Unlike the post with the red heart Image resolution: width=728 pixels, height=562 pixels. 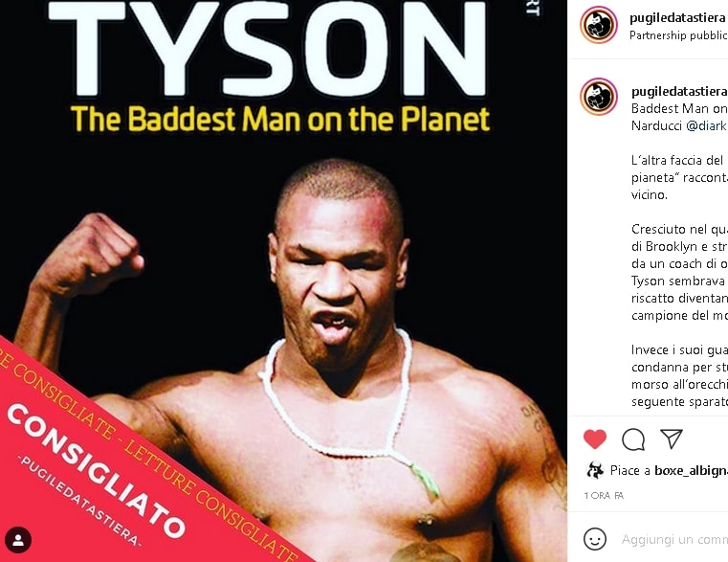tap(595, 438)
